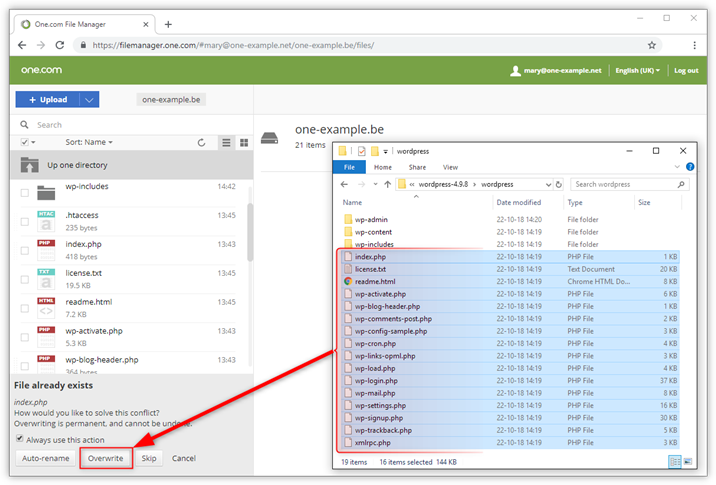Click the Skip button
716x485 pixels.
[149, 458]
